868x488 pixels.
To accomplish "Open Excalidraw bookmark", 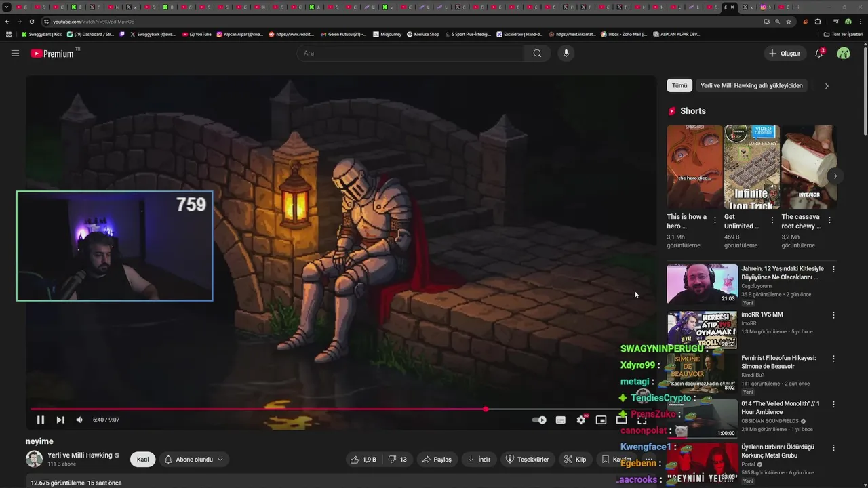I will [519, 34].
